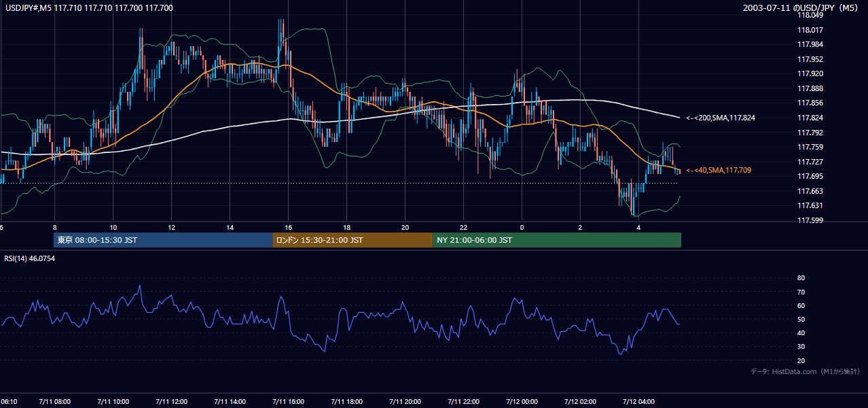Click the 117.631 price axis value

(x=810, y=205)
